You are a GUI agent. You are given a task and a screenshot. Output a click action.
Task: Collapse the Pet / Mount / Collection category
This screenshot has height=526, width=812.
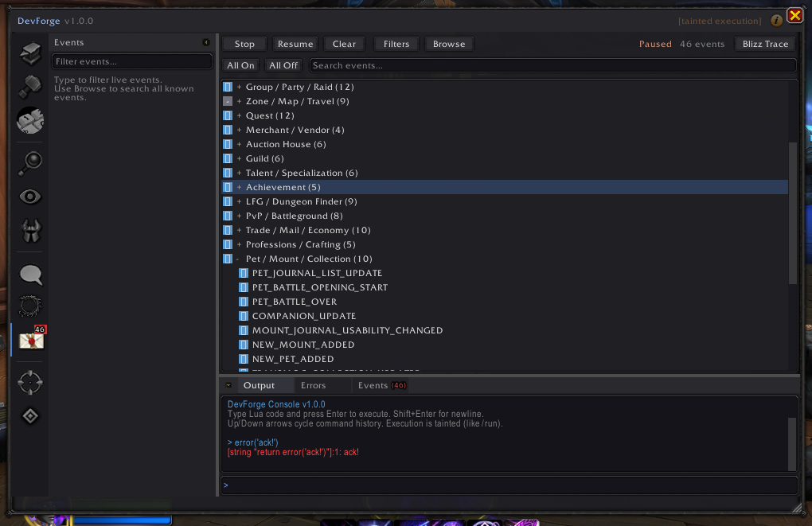click(240, 259)
